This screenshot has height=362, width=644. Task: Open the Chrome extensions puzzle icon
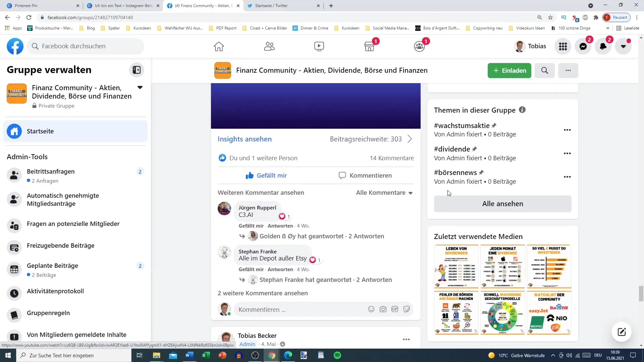(x=596, y=17)
